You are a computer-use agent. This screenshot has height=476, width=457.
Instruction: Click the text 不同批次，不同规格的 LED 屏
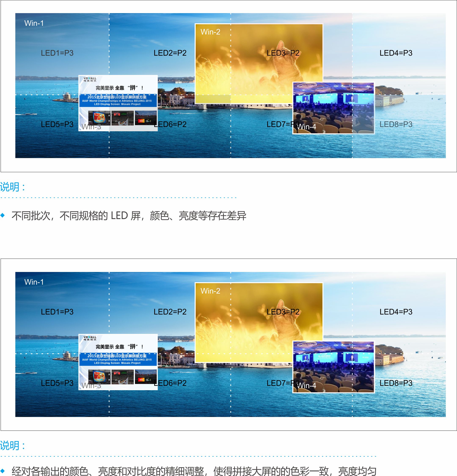point(76,216)
